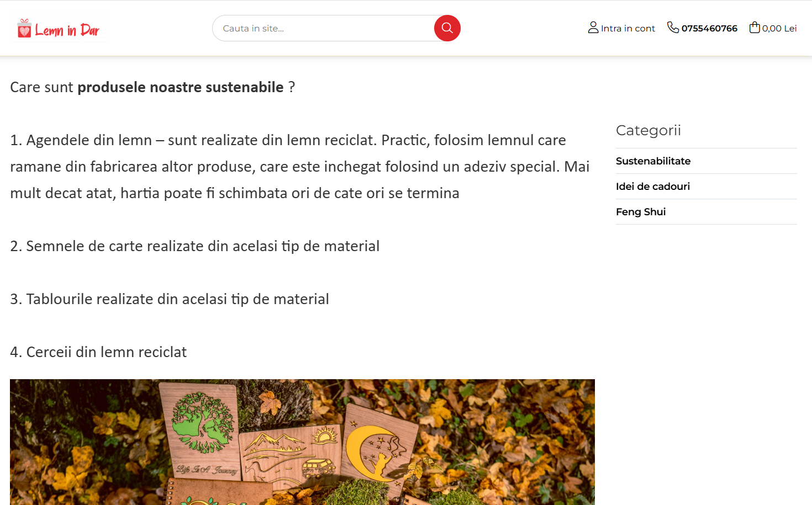812x505 pixels.
Task: Click the 'Cerceii din lemn reciclat' list line
Action: click(x=98, y=352)
